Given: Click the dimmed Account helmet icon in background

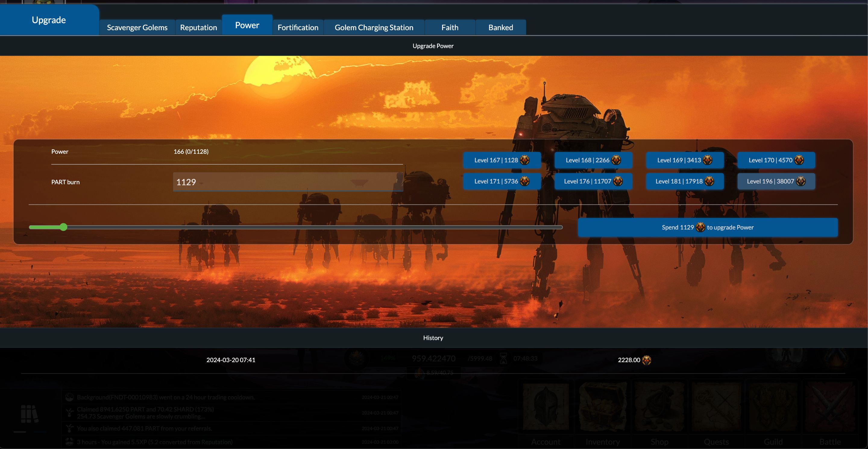Looking at the screenshot, I should point(546,407).
